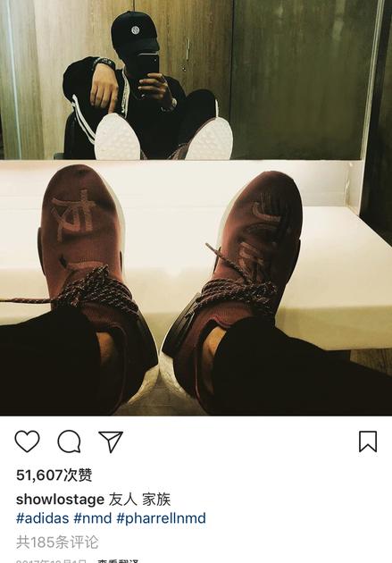View all 185 comments
Screen dimensions: 392x563
point(57,542)
